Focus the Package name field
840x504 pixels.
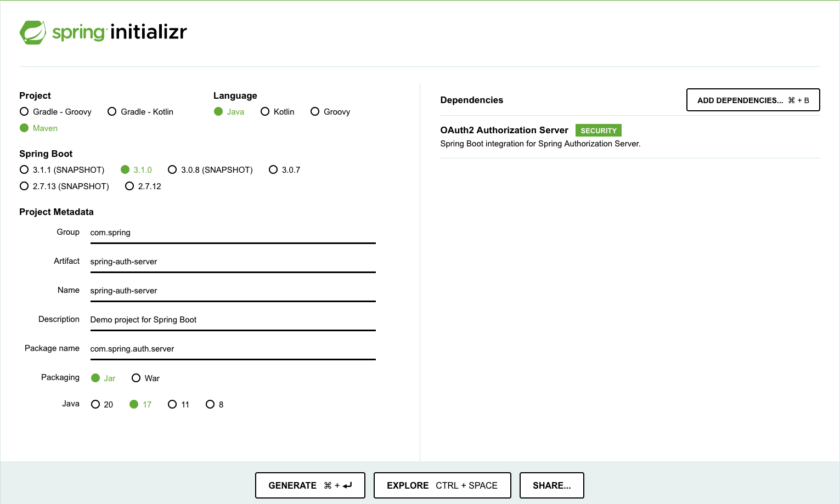point(233,349)
